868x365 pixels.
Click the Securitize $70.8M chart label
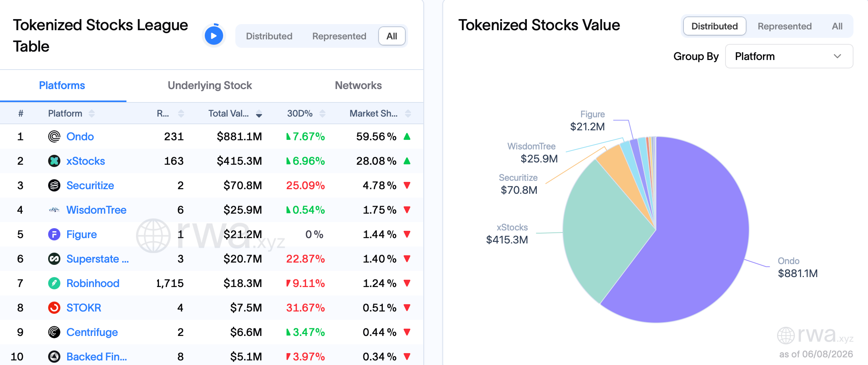tap(518, 184)
